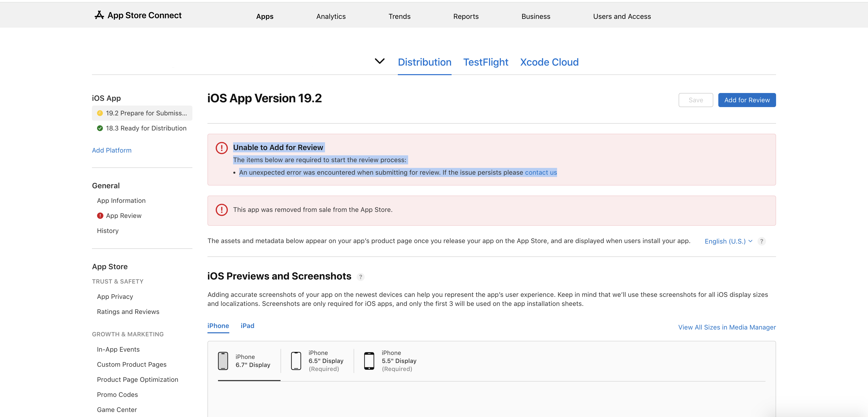This screenshot has height=417, width=868.
Task: Switch to the Xcode Cloud tab
Action: pos(549,62)
